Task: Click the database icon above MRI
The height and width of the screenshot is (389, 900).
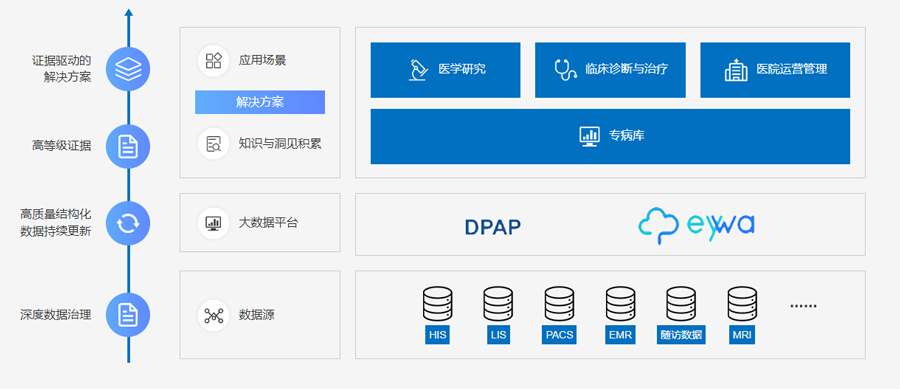Action: 742,304
